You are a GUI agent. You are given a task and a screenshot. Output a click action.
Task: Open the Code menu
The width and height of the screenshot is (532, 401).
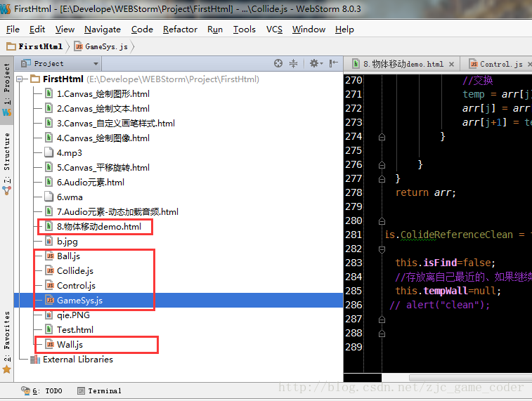pyautogui.click(x=142, y=29)
